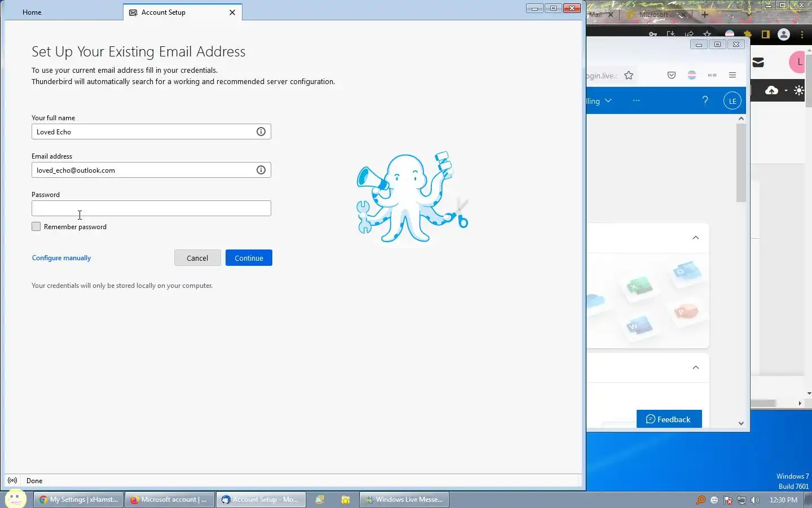Click the volume speaker icon in system tray
This screenshot has width=812, height=508.
[755, 500]
